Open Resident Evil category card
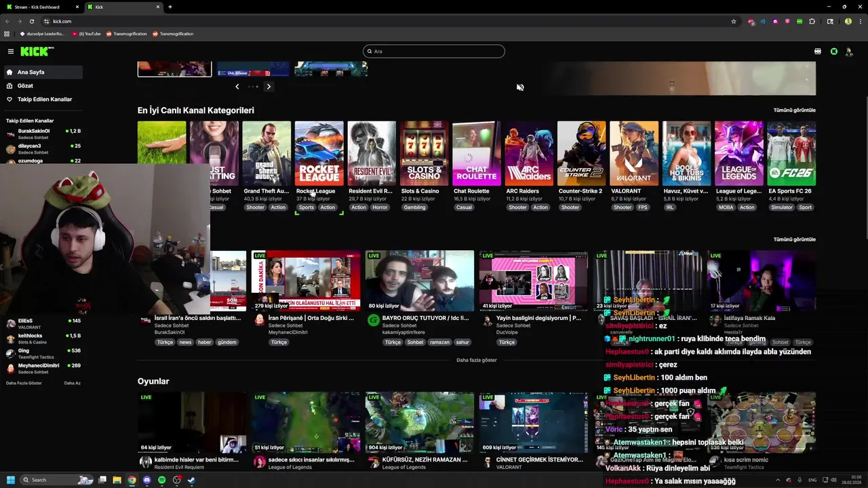Viewport: 868px width, 488px height. (372, 153)
